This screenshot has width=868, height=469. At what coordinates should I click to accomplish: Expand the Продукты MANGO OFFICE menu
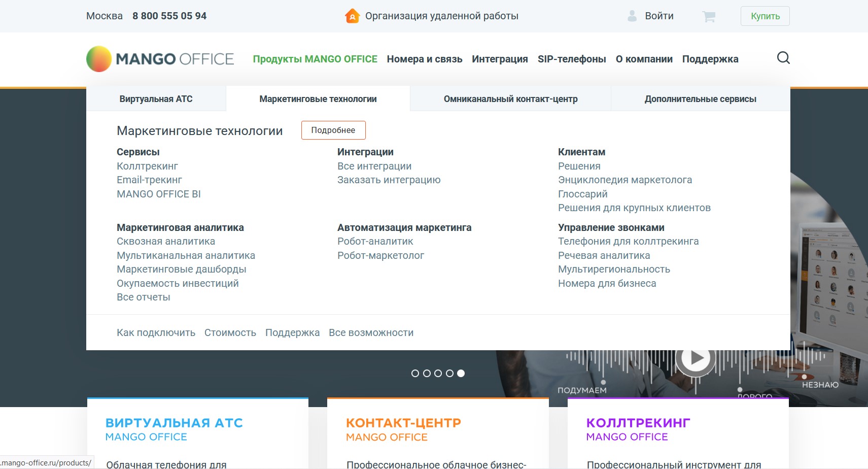(x=315, y=59)
